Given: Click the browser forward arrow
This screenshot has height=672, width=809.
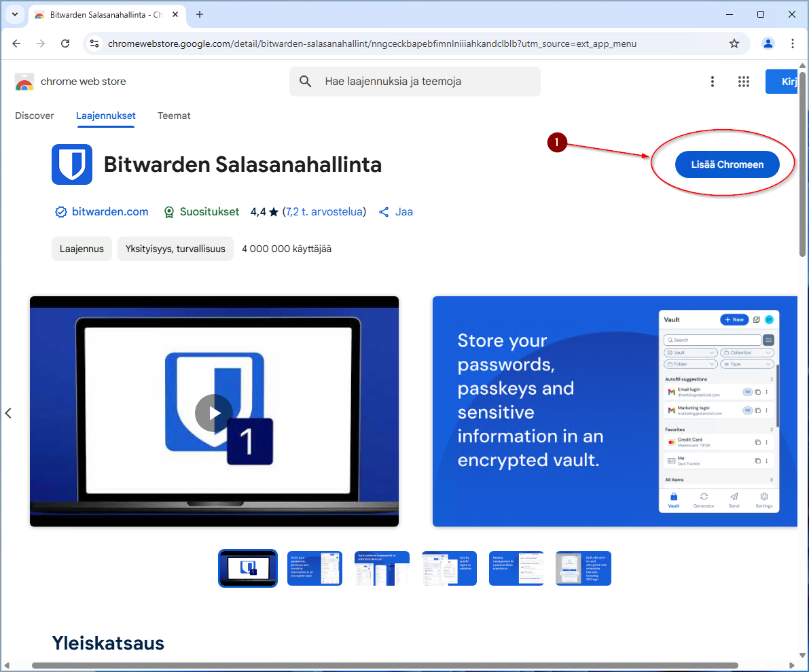Looking at the screenshot, I should point(41,43).
